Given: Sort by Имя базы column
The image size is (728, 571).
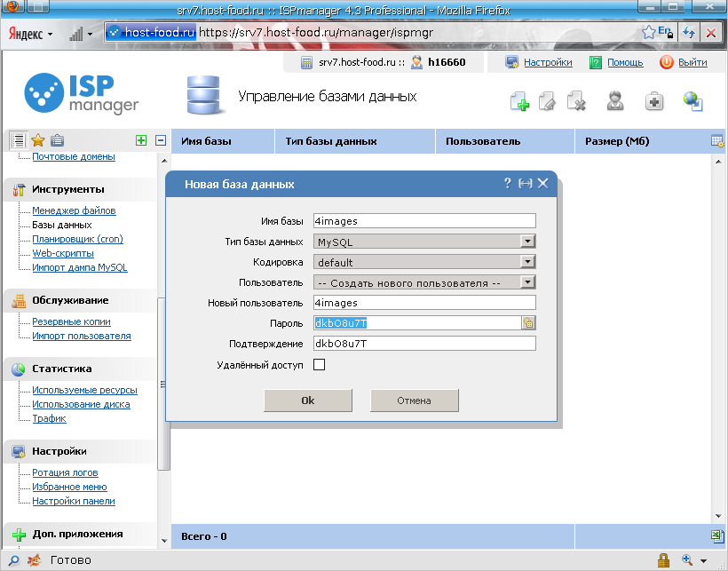Looking at the screenshot, I should (x=206, y=141).
